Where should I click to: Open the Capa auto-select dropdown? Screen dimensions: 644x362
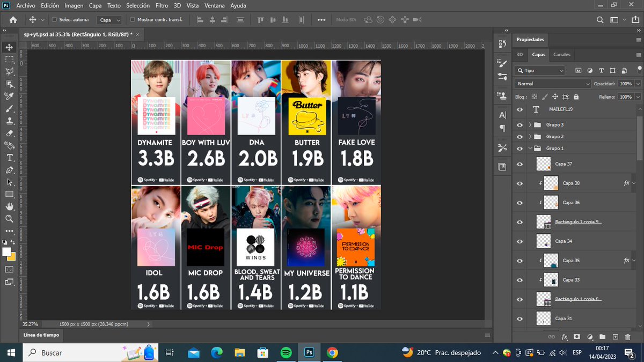(109, 20)
